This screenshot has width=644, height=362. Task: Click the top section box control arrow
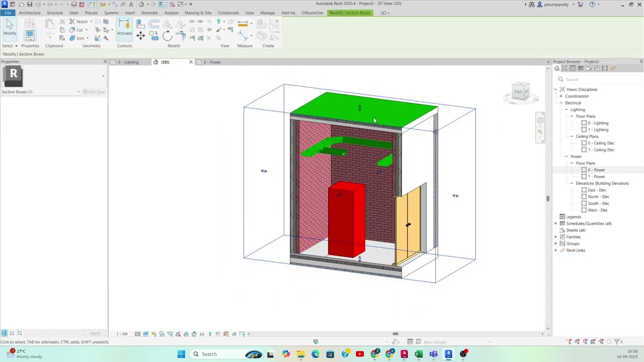(x=359, y=108)
